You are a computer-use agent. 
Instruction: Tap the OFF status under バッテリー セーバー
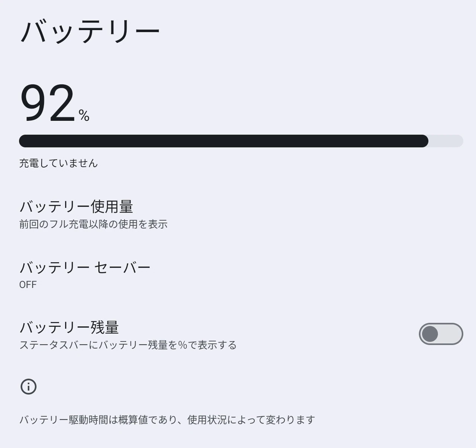click(28, 285)
